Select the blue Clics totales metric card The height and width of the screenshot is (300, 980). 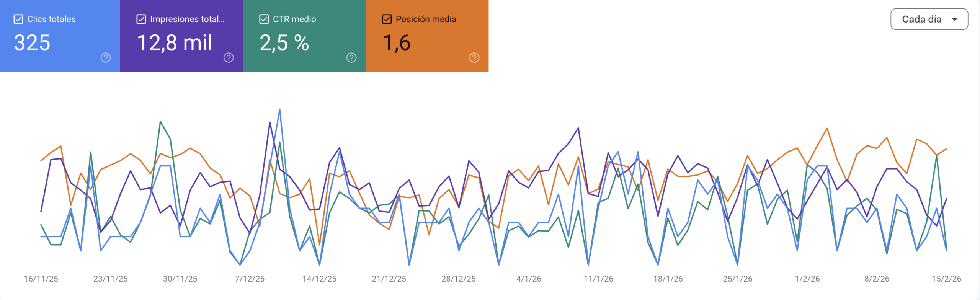(59, 36)
